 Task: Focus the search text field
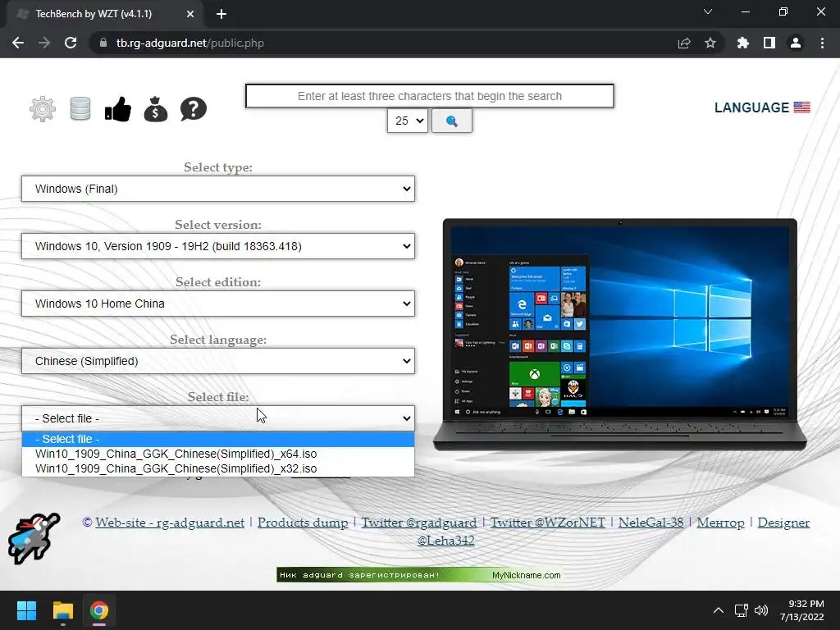tap(430, 96)
